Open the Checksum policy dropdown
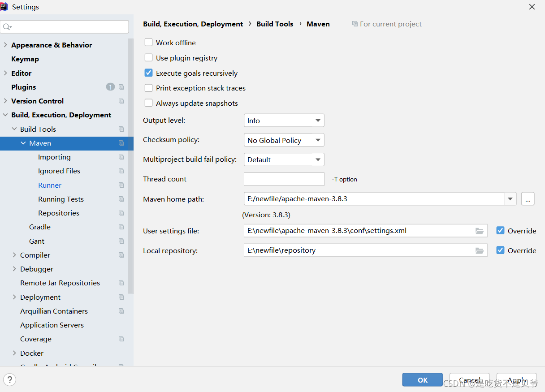Screen dimensions: 545x392 [284, 140]
